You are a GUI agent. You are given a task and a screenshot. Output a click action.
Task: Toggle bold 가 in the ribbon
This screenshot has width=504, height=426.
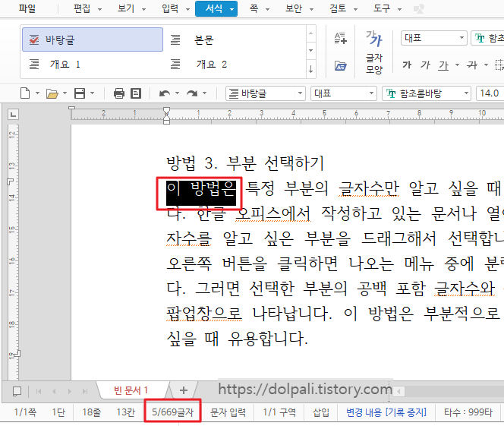[x=407, y=65]
